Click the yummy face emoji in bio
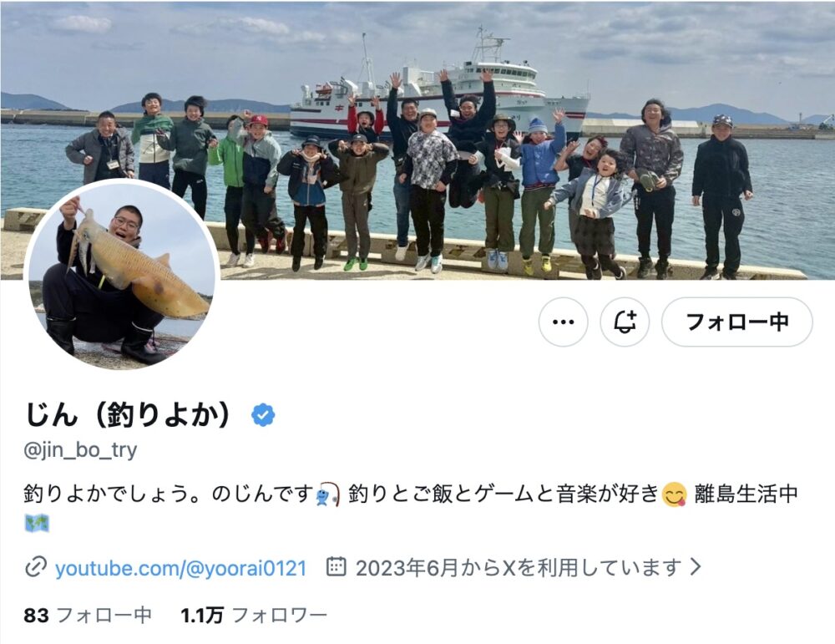 [x=674, y=494]
